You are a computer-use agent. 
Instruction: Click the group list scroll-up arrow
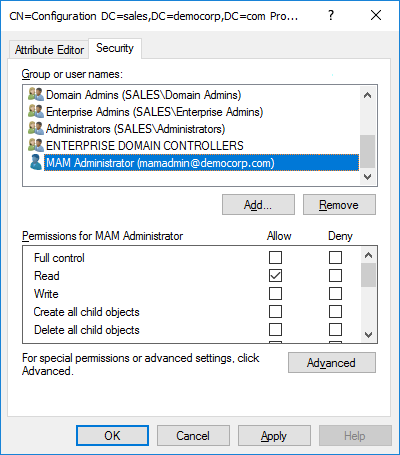[368, 95]
